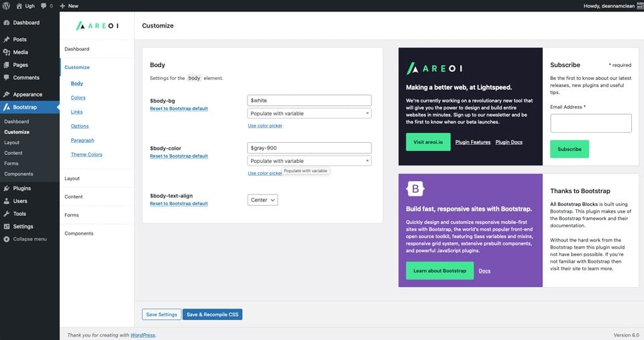Expand Populate with variable dropdown under $body-color
The width and height of the screenshot is (644, 340).
309,161
